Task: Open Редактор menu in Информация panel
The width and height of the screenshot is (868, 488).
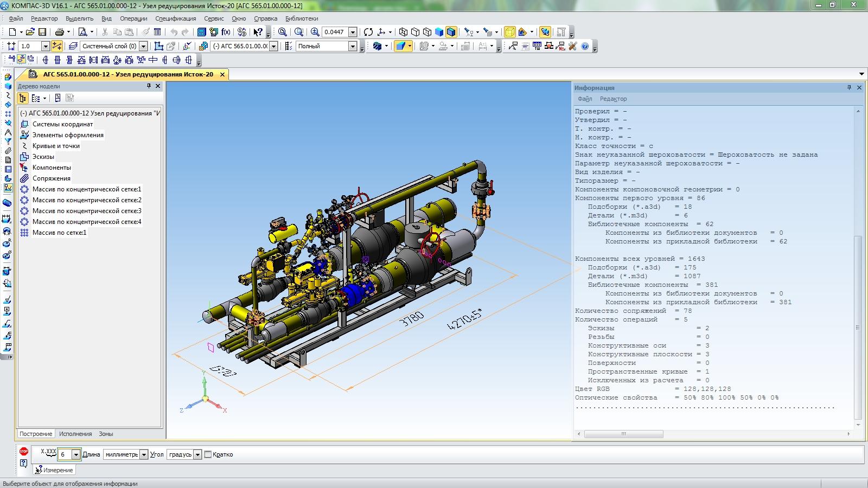Action: click(x=613, y=99)
